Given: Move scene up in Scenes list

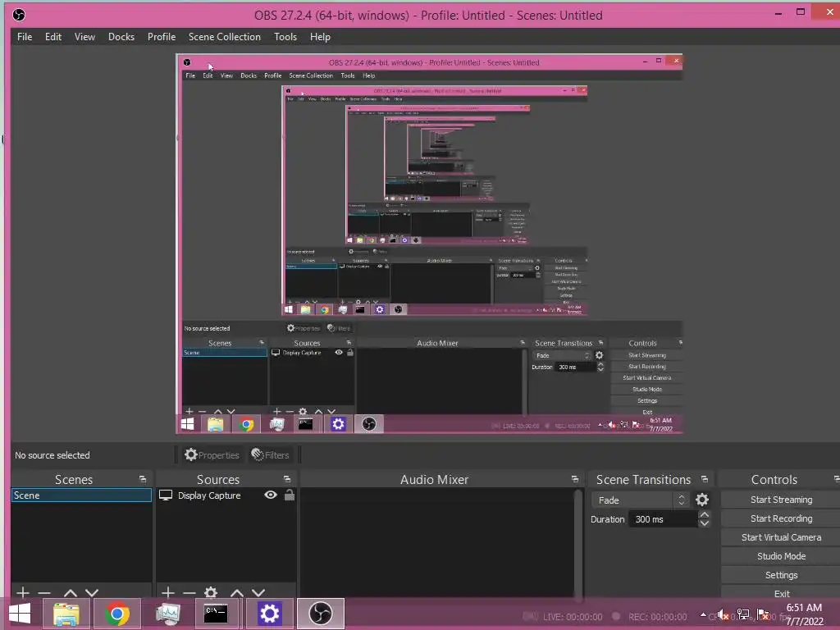Looking at the screenshot, I should pyautogui.click(x=71, y=593).
